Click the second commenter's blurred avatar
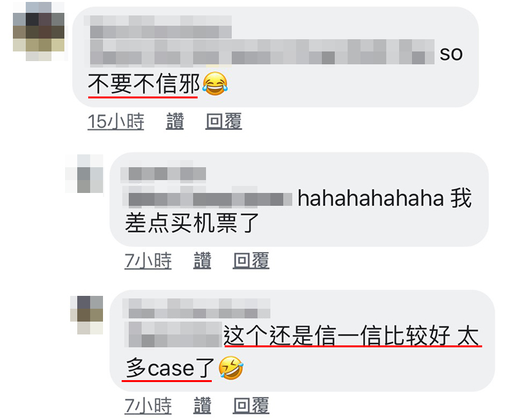Viewport: 515px width, 420px height. click(84, 174)
